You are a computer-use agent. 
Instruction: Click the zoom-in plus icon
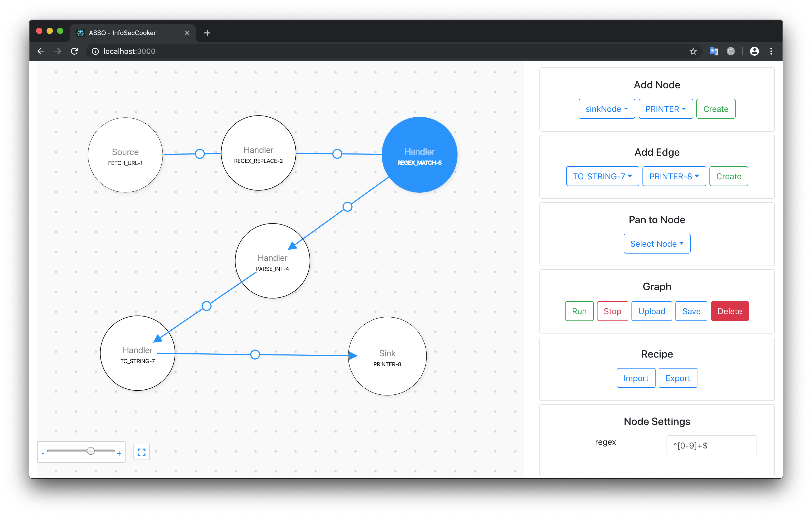119,454
